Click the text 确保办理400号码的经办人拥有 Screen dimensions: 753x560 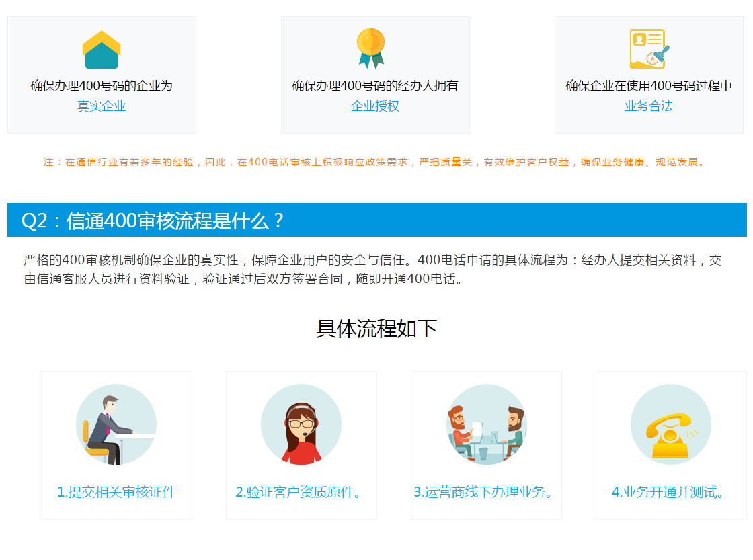(375, 86)
